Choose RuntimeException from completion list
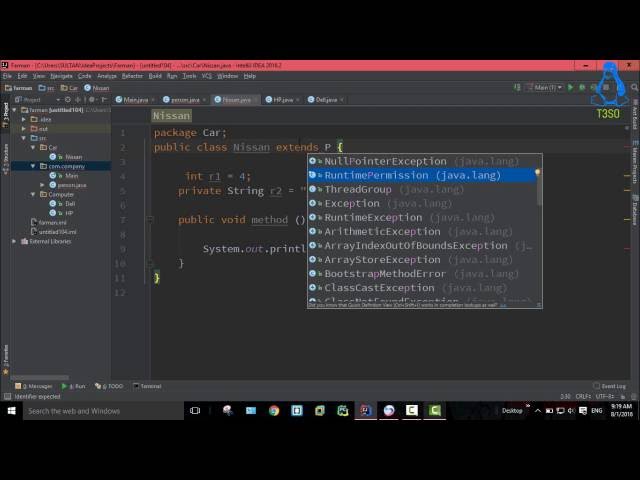This screenshot has width=640, height=480. pos(422,218)
